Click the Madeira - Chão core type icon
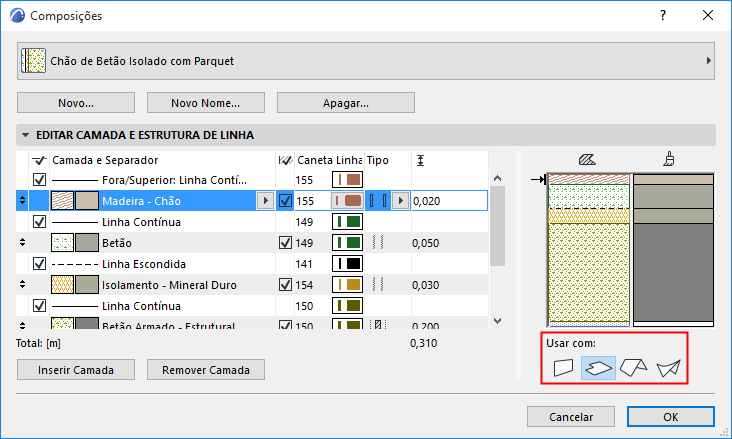 (378, 201)
